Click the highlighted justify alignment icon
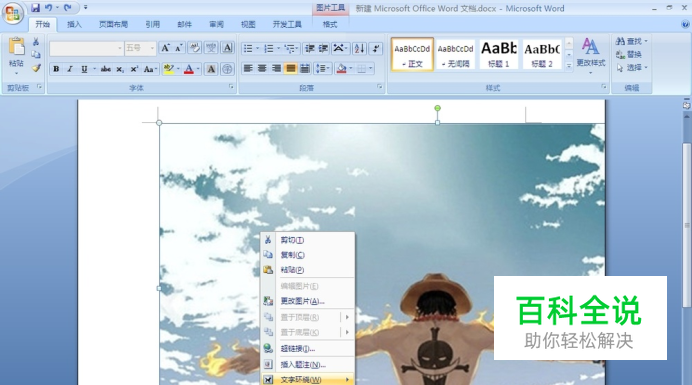Image resolution: width=692 pixels, height=385 pixels. [290, 69]
